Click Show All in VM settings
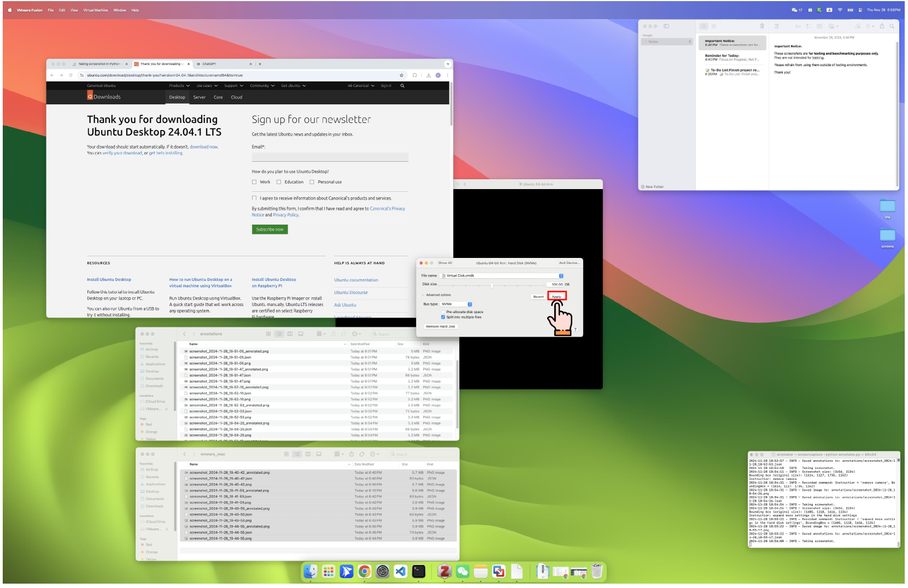The height and width of the screenshot is (588, 908). [x=445, y=263]
